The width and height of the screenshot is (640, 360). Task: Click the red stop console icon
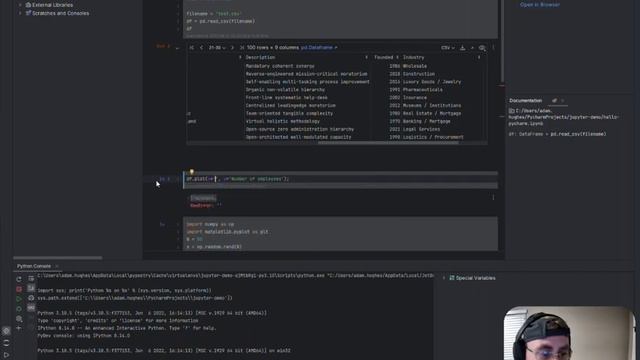[19, 289]
